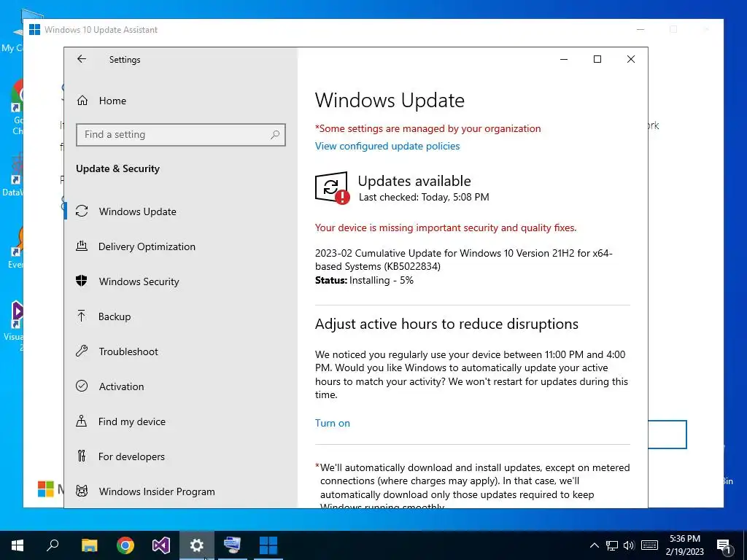Click Backup upload arrow icon
Viewport: 747px width, 560px height.
82,316
